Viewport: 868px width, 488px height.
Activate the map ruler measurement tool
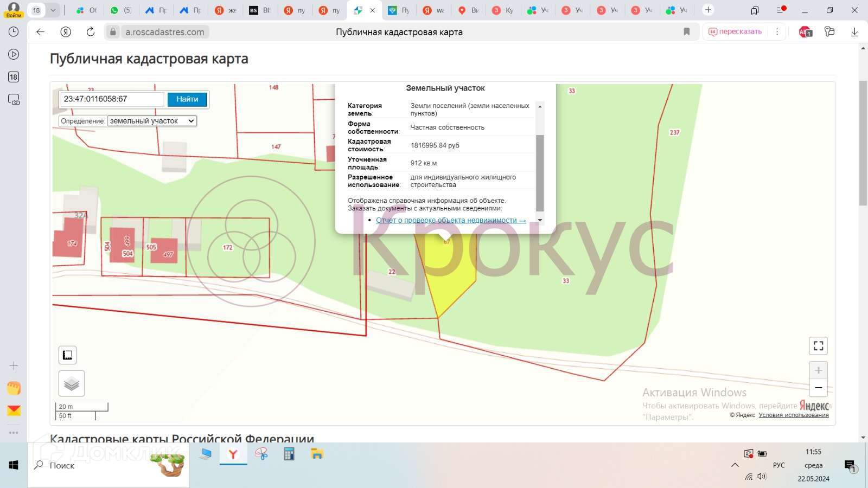68,355
